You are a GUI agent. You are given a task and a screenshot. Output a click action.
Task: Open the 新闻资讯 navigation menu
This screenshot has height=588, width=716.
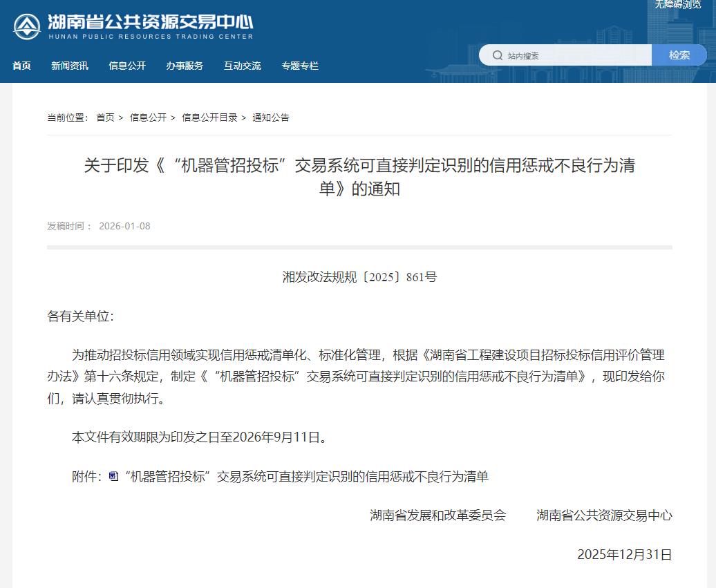pos(70,66)
